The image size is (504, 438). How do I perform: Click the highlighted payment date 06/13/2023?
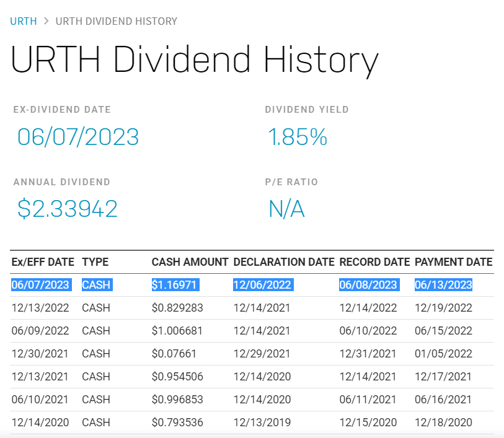444,285
